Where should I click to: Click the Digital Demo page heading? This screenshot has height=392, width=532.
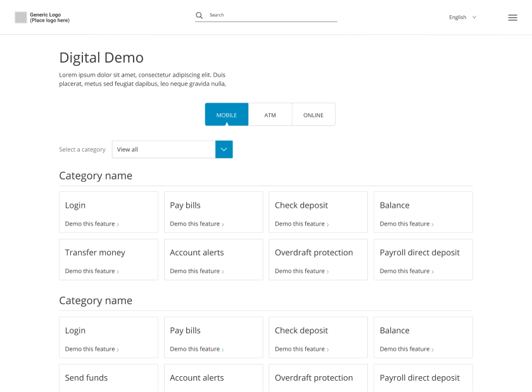[x=101, y=58]
